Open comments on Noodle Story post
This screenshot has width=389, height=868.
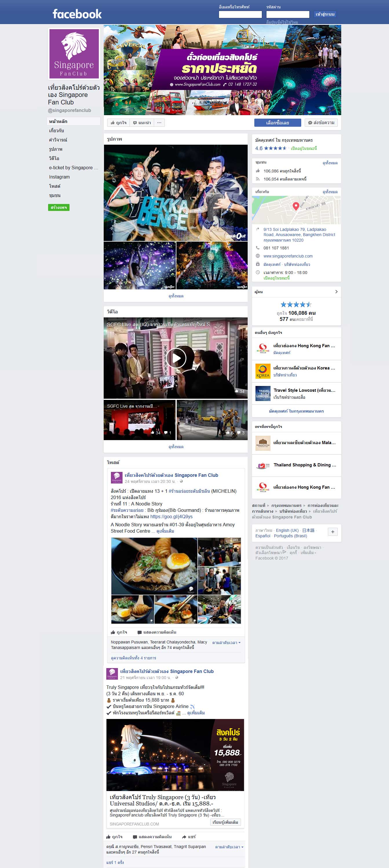157,632
